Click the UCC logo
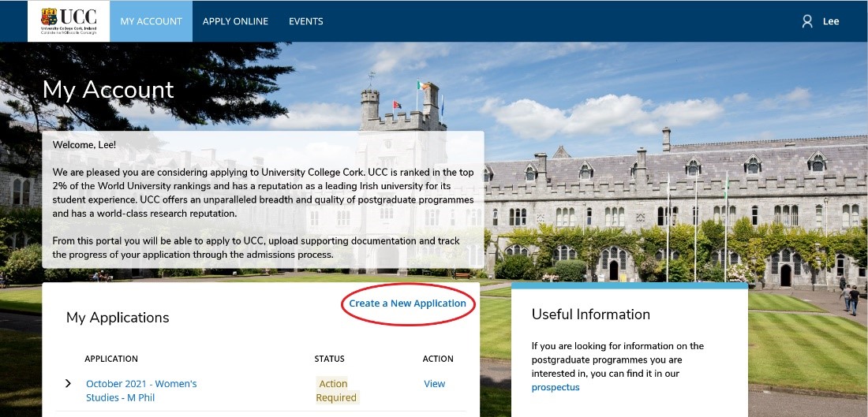Viewport: 868px width, 417px height. (x=69, y=20)
